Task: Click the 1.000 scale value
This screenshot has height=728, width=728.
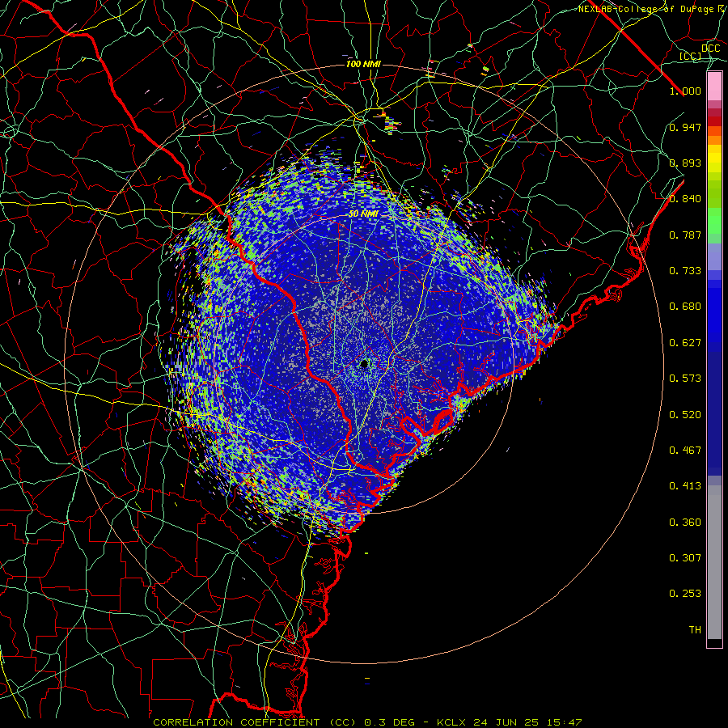Action: [685, 91]
